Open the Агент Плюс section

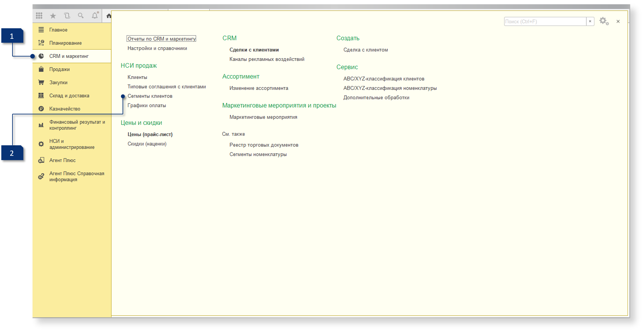coord(72,160)
